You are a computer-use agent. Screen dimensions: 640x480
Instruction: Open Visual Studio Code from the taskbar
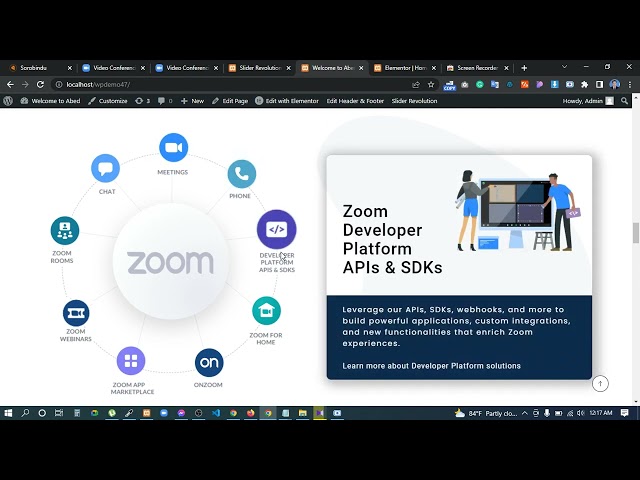[x=216, y=413]
